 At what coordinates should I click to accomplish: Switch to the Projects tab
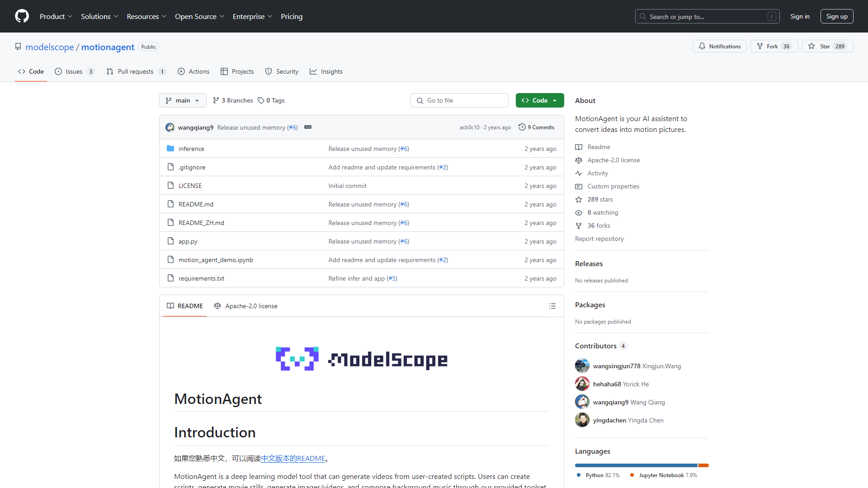coord(237,71)
